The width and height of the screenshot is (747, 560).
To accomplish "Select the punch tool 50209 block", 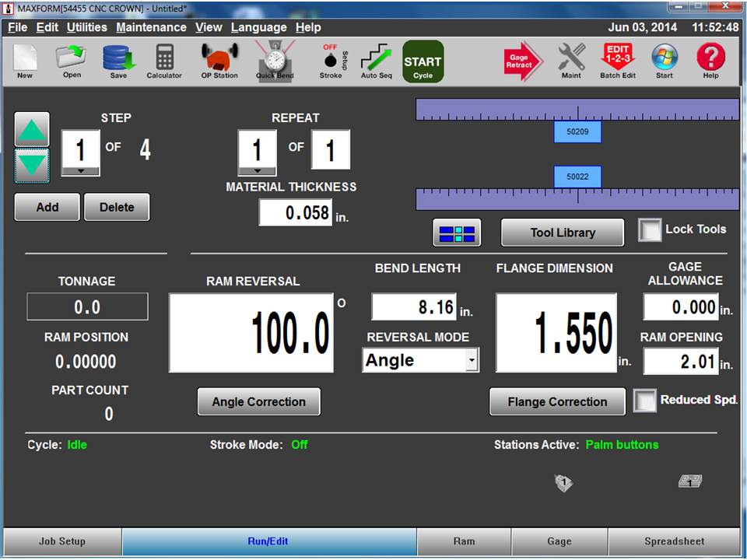I will (x=577, y=131).
